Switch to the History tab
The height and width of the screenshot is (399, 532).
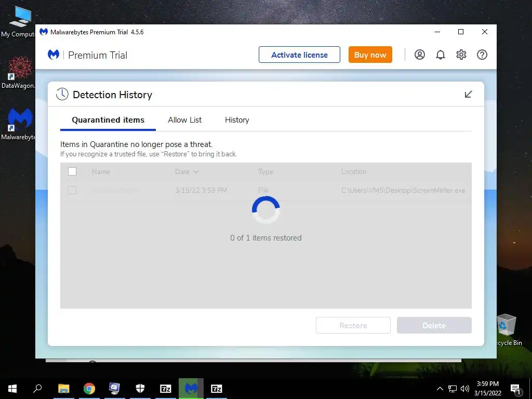pos(237,120)
